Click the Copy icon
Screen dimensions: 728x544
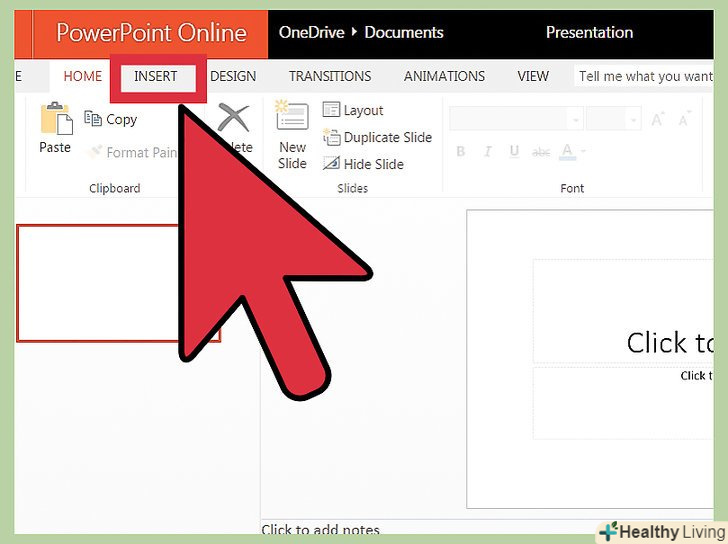(93, 119)
